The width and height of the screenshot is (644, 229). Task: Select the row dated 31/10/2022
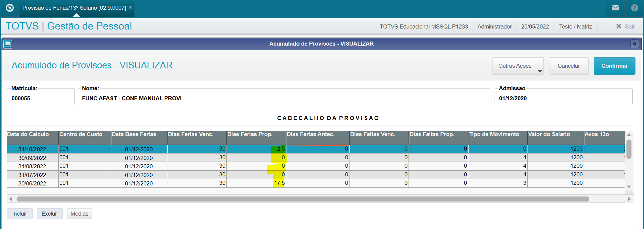pos(316,149)
